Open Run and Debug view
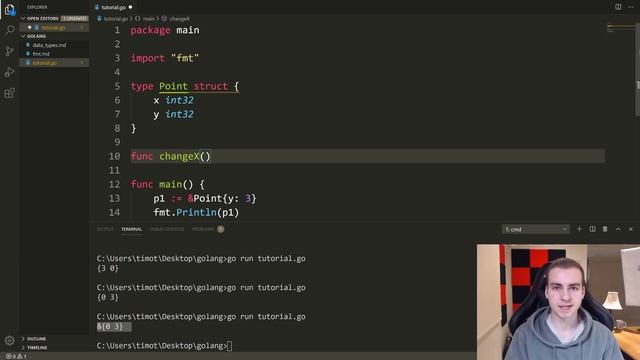 (x=9, y=72)
